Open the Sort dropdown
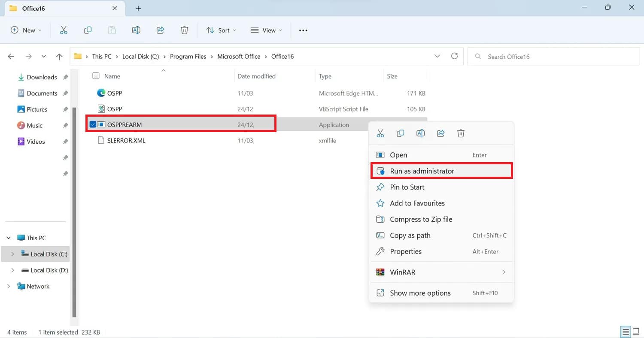 [221, 30]
